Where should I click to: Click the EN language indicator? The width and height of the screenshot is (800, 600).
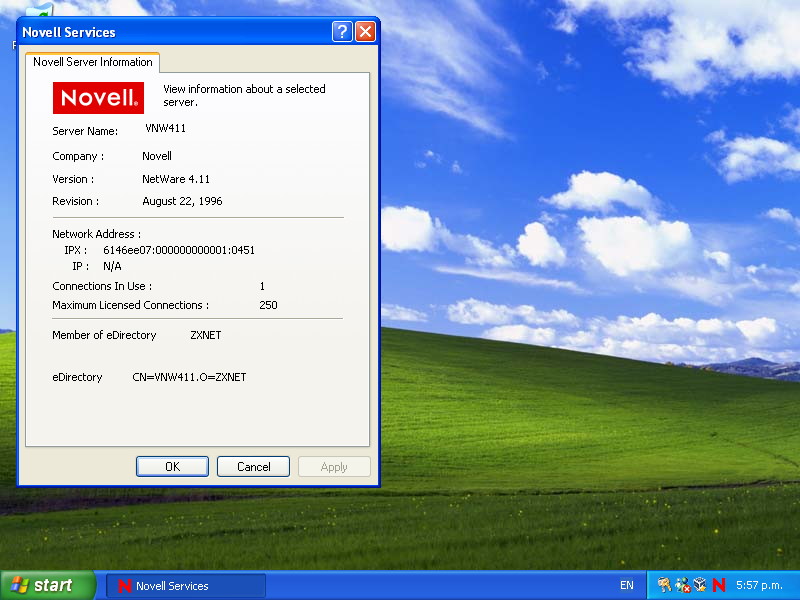[627, 585]
